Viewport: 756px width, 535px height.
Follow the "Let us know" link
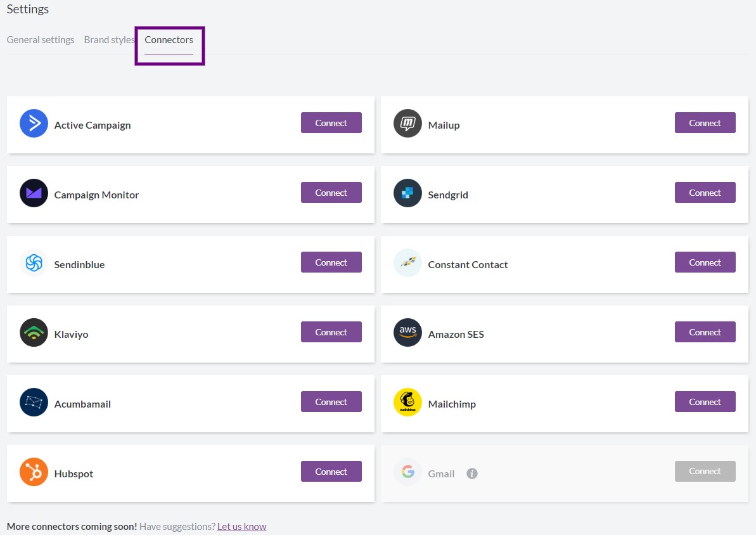coord(241,526)
